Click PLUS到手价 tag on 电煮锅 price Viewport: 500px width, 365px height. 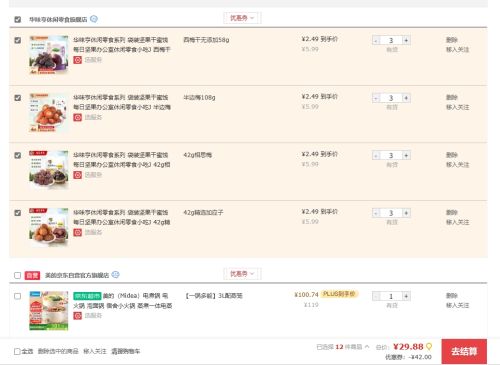(339, 294)
